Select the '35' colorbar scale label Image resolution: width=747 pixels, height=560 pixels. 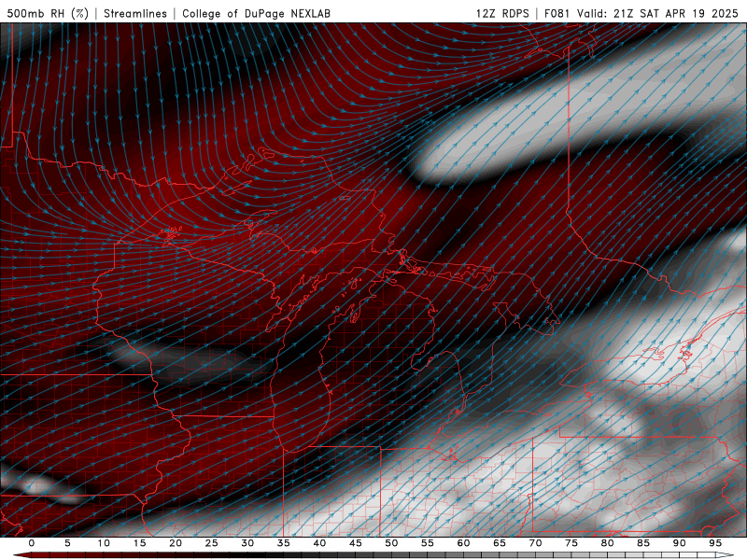pos(284,543)
